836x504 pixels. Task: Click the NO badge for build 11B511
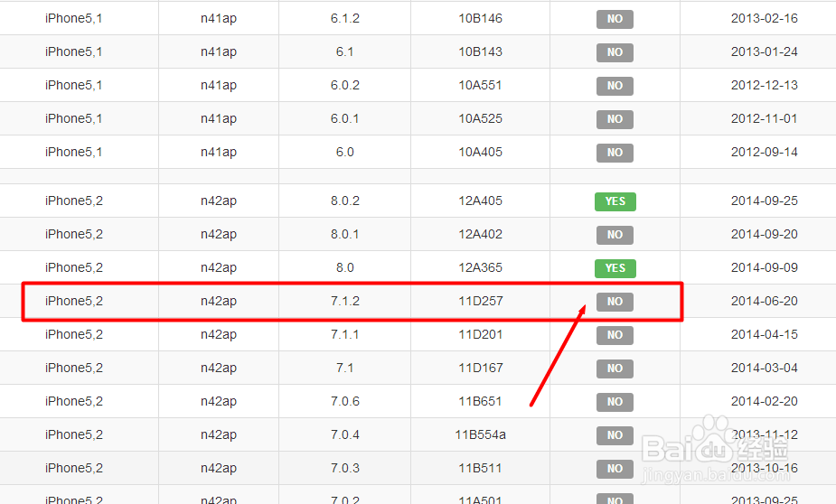pyautogui.click(x=615, y=469)
